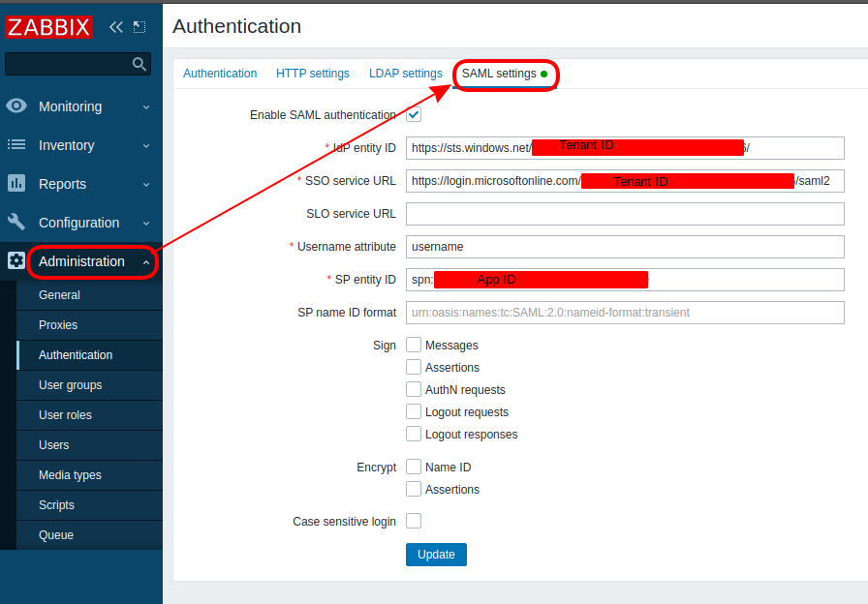Check Sign Messages option
This screenshot has width=868, height=604.
coord(414,345)
